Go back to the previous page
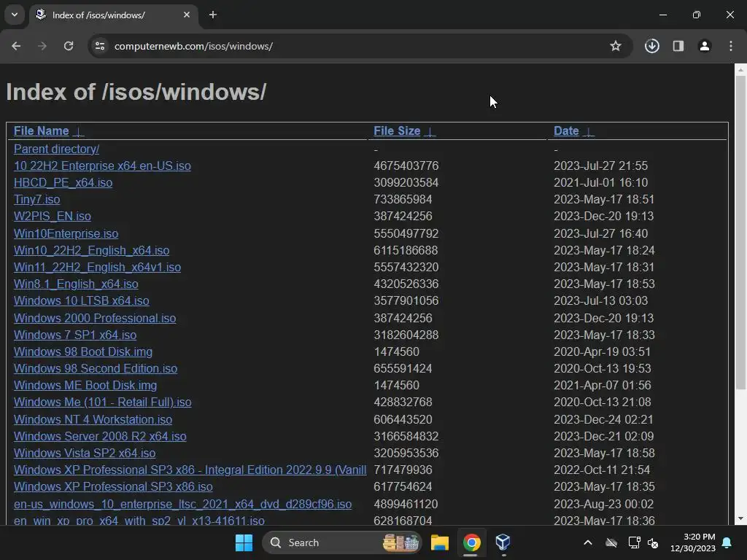 [x=16, y=46]
